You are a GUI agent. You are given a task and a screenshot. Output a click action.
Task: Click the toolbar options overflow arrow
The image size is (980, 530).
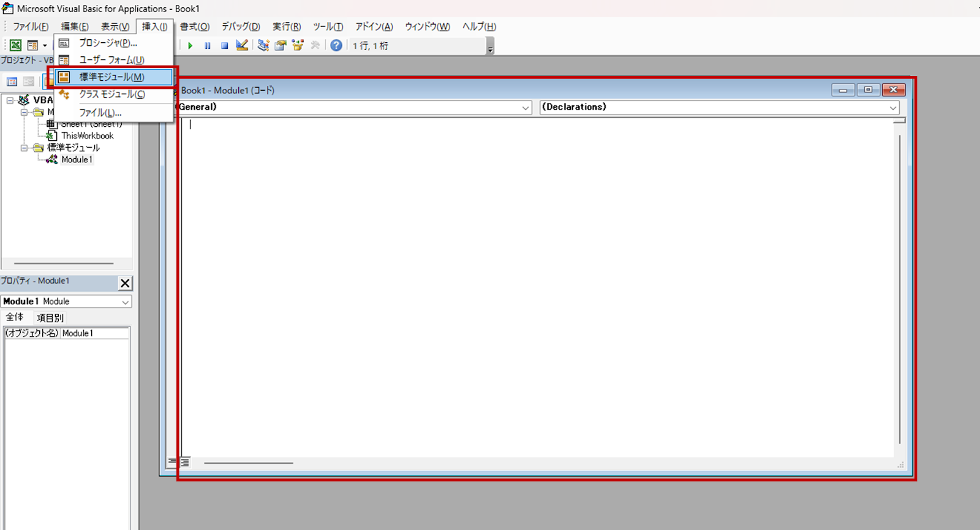point(490,47)
